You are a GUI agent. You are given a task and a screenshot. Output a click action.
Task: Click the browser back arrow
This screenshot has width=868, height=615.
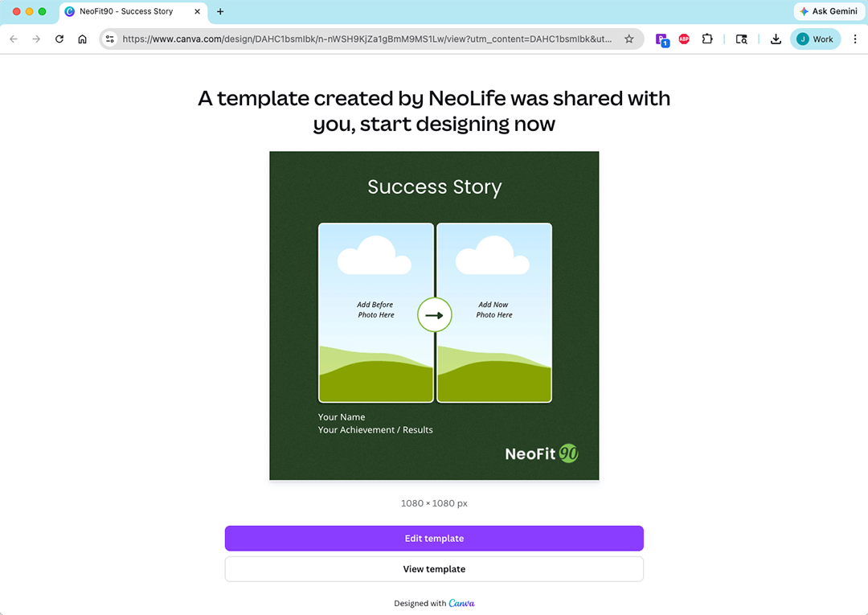pos(14,39)
